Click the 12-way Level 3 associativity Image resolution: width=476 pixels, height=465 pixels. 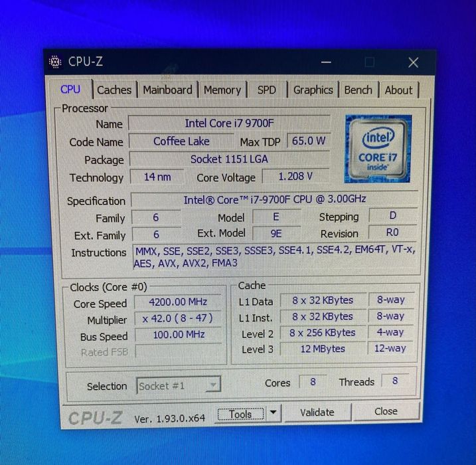tap(390, 348)
